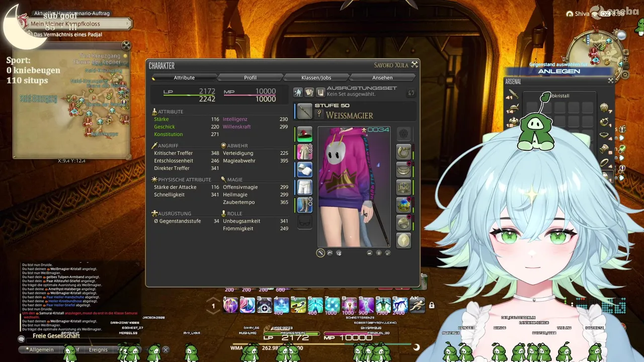
Task: Click the equip-recommended-gear icon
Action: pos(298,93)
